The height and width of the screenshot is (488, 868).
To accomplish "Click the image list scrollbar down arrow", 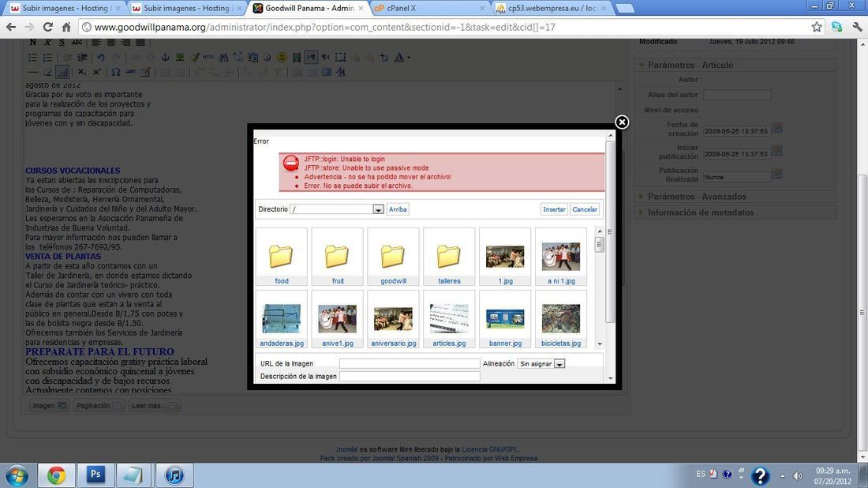I will pos(600,344).
